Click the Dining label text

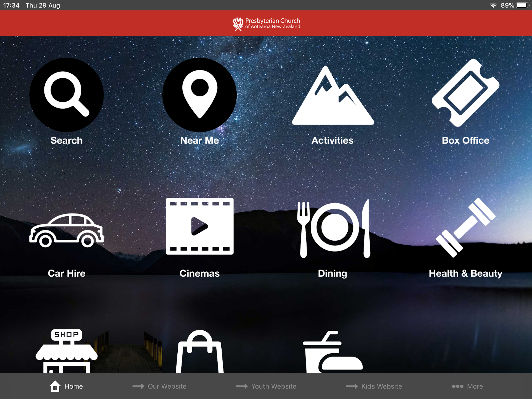click(333, 273)
